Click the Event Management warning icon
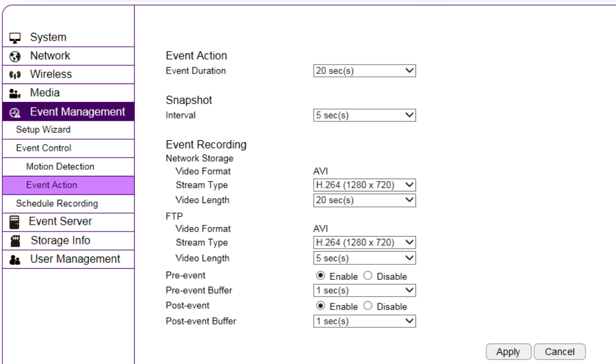The width and height of the screenshot is (616, 364). click(x=15, y=112)
